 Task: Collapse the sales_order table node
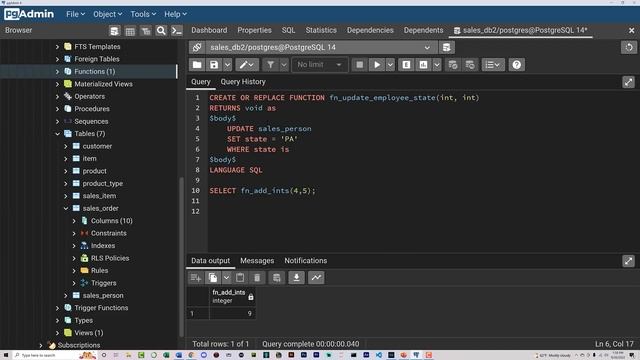click(x=66, y=209)
